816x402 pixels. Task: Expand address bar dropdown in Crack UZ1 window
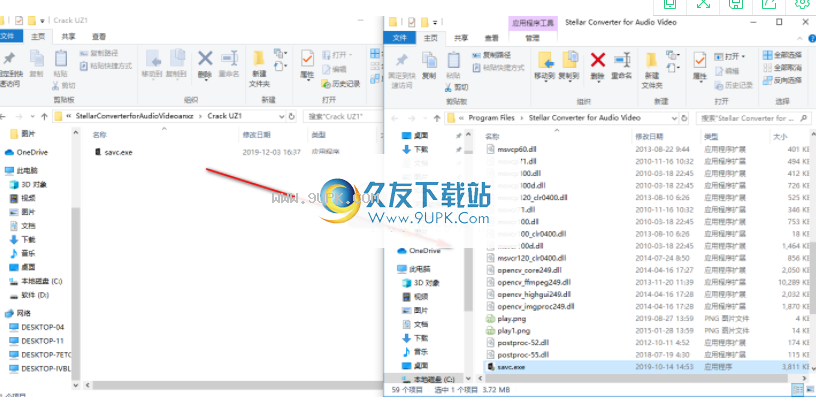click(x=282, y=117)
